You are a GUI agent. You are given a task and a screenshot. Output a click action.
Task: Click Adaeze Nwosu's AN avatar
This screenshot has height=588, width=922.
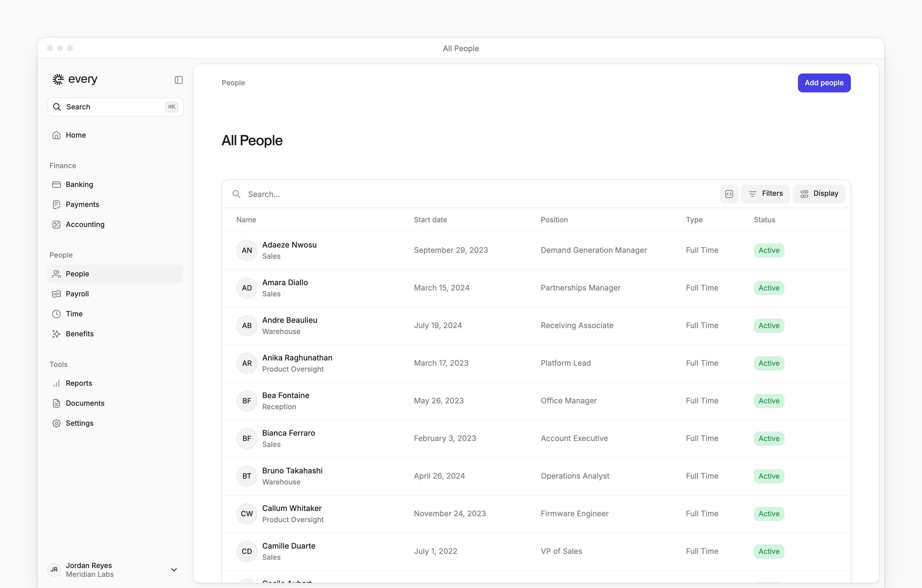coord(247,250)
